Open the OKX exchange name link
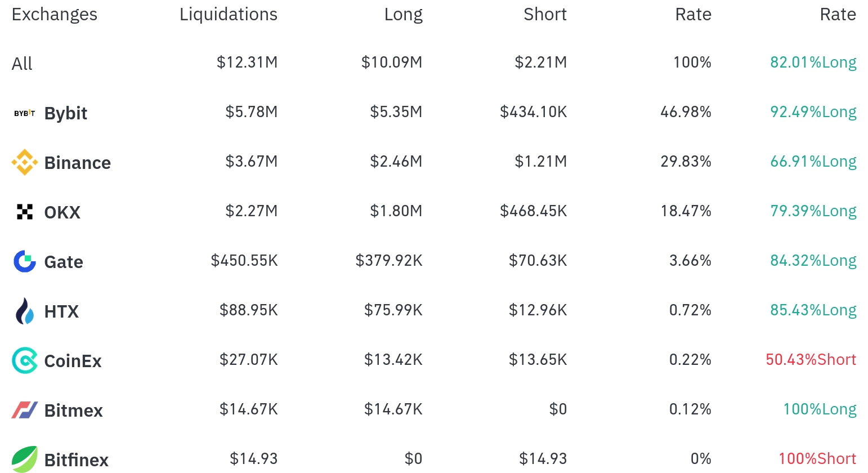Screen dimensions: 868x473 click(x=62, y=212)
